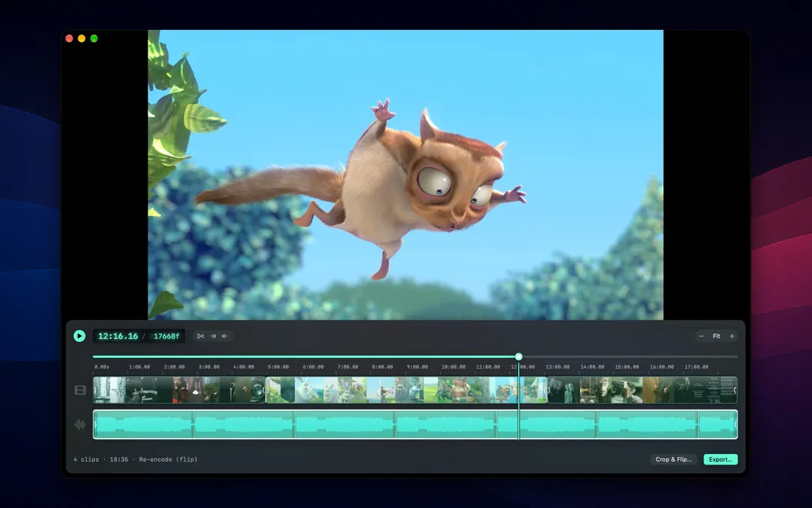Grab the playhead knob on the scrub bar
This screenshot has height=508, width=812.
click(518, 356)
